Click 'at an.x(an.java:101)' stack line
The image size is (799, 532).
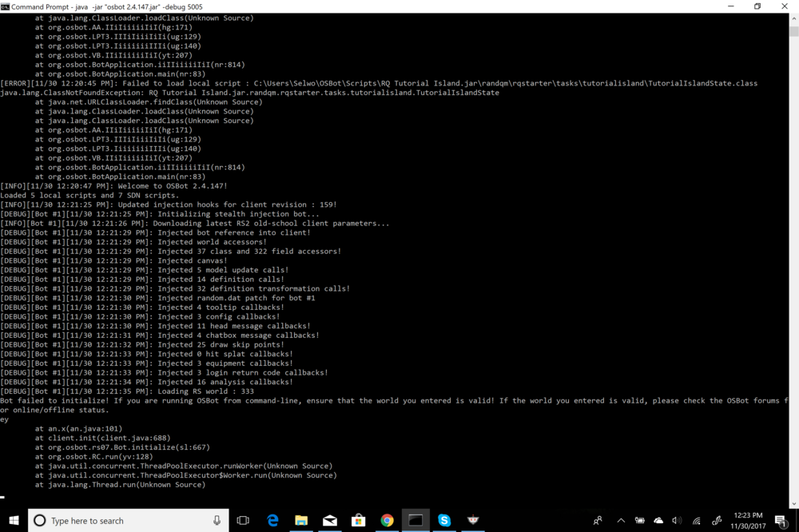pyautogui.click(x=78, y=428)
